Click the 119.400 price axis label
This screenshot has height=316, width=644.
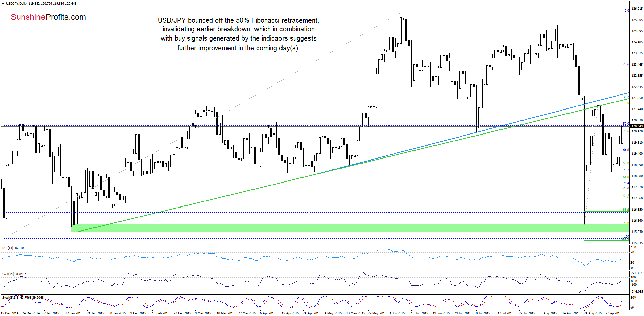(x=637, y=154)
